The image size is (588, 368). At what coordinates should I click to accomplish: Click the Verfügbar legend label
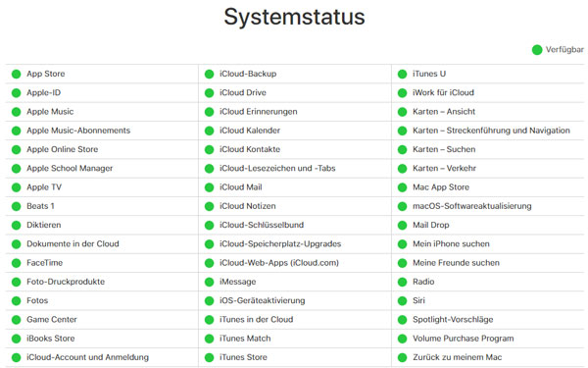coord(564,50)
